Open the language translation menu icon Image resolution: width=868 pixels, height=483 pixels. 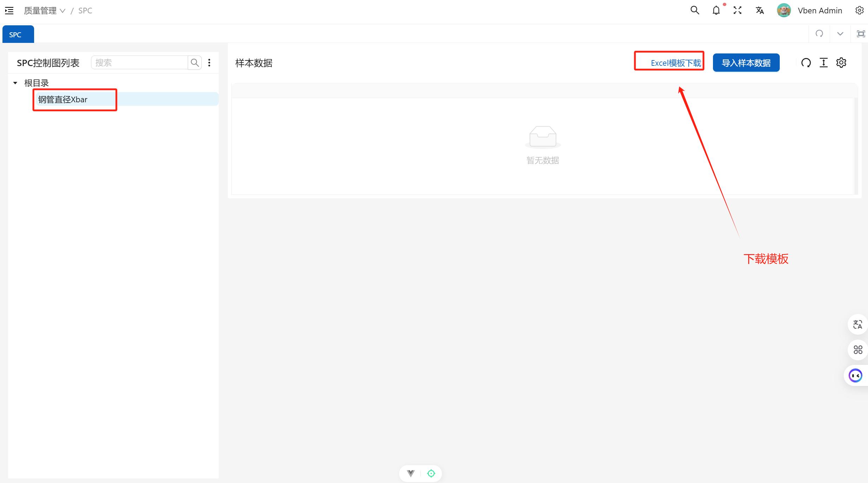(760, 11)
